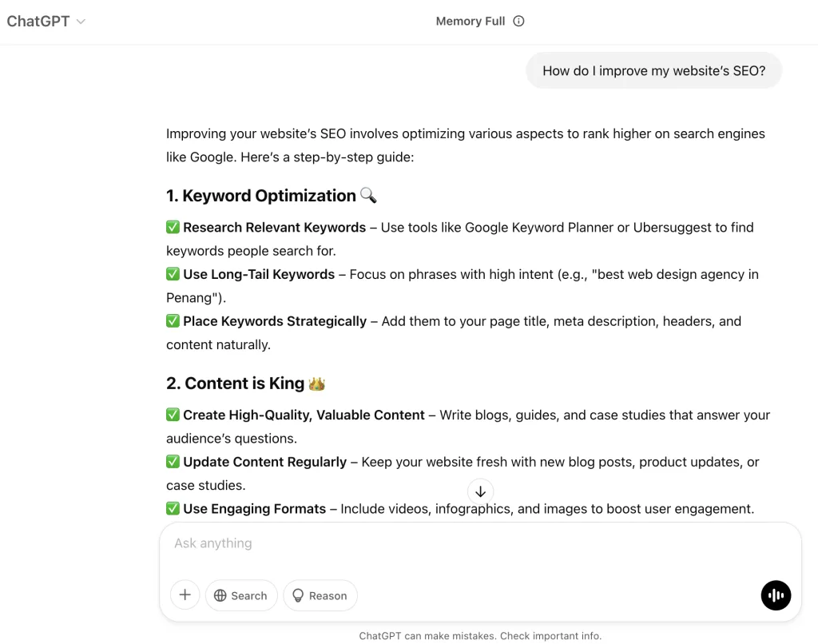Image resolution: width=818 pixels, height=644 pixels.
Task: Enable the Search web tool
Action: pos(241,595)
